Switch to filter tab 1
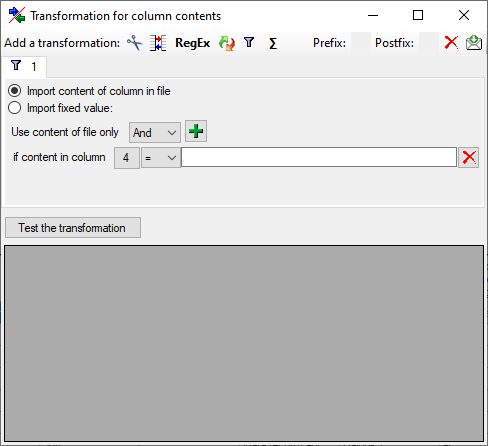Viewport: 488px width, 446px height. pos(24,66)
